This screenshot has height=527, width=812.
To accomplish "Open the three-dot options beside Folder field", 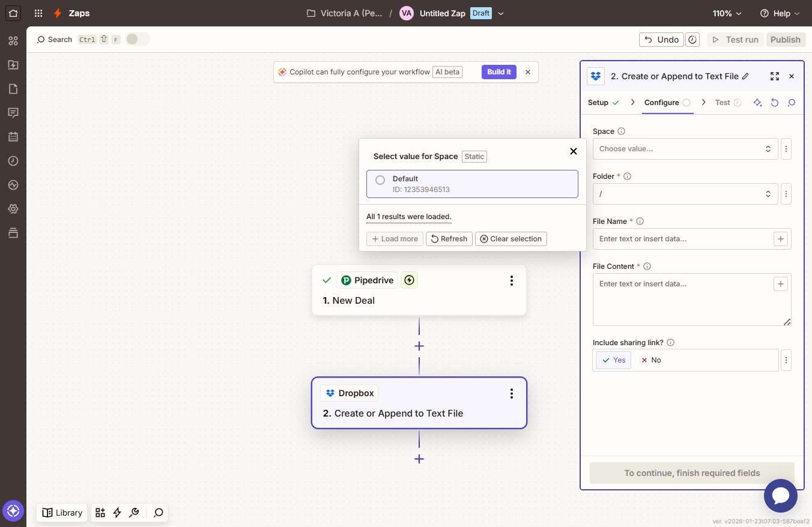I will [786, 194].
